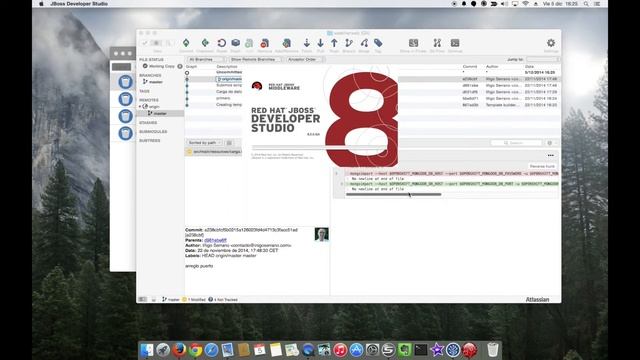Select Working Copy in File Status
Image resolution: width=640 pixels, height=360 pixels.
161,66
